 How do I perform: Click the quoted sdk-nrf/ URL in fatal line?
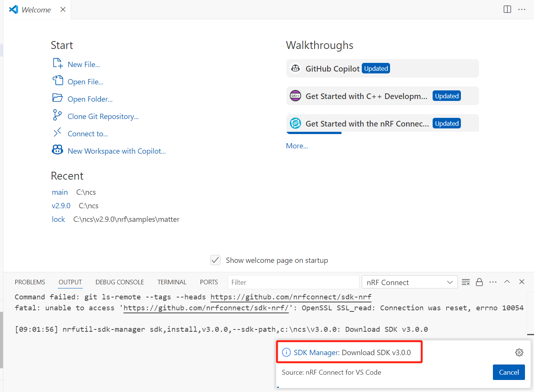coord(206,308)
